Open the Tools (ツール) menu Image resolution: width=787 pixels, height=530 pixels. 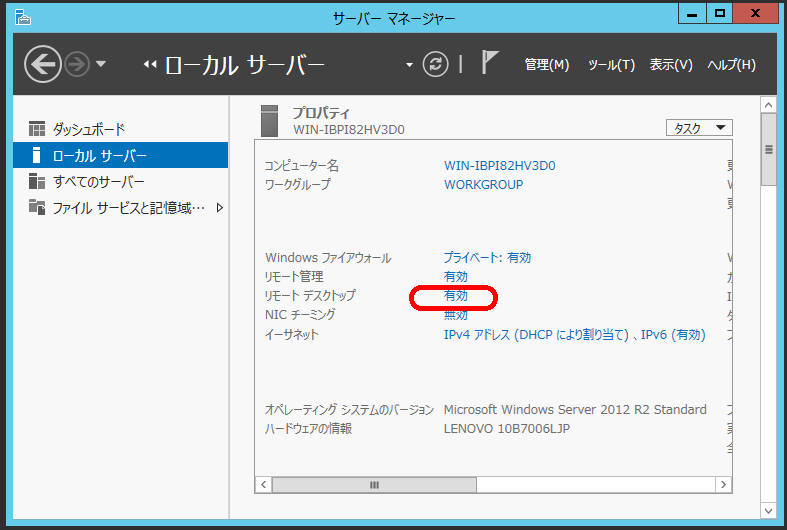611,65
